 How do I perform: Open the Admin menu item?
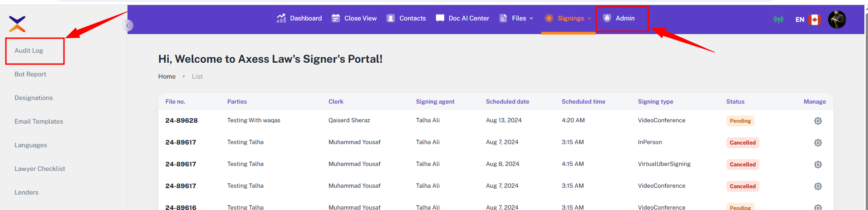[x=619, y=18]
